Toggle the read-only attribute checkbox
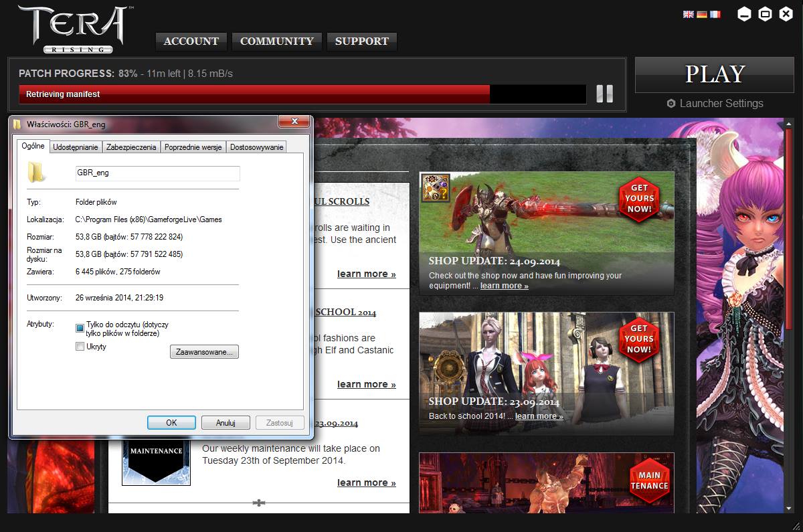This screenshot has height=532, width=803. [80, 328]
